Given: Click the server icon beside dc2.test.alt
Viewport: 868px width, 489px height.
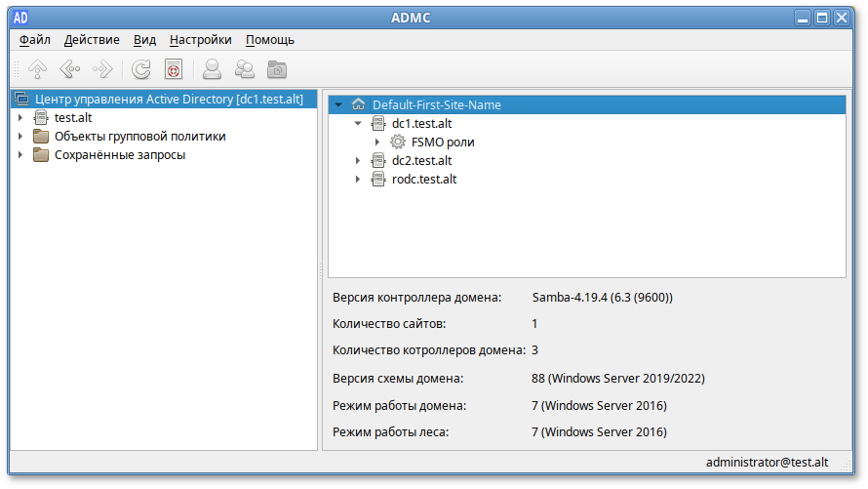Looking at the screenshot, I should pos(378,161).
